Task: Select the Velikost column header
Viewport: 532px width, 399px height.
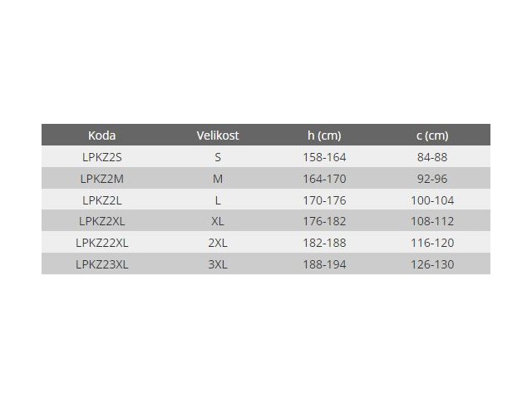Action: [x=218, y=135]
